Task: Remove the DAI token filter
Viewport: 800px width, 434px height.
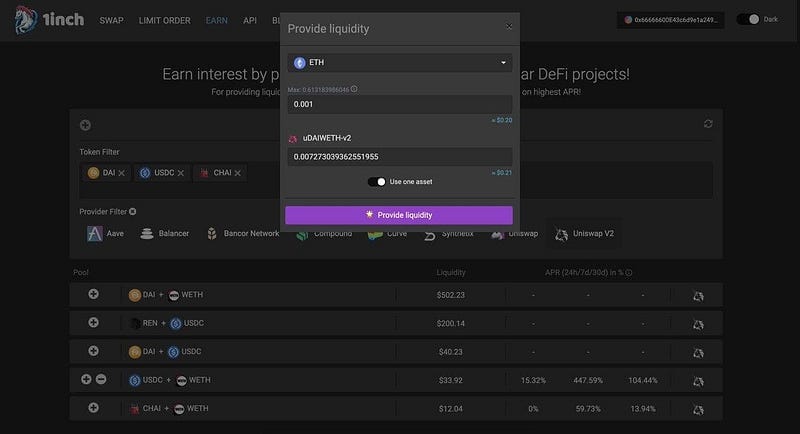Action: [122, 173]
